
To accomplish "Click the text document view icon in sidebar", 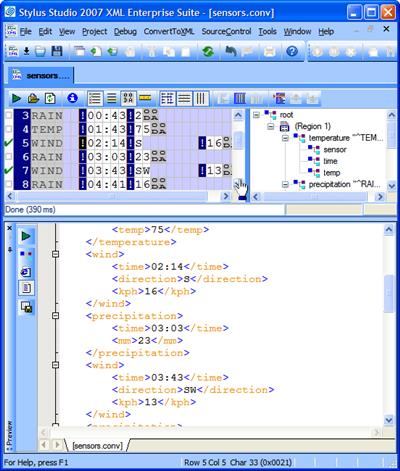I will [x=26, y=288].
